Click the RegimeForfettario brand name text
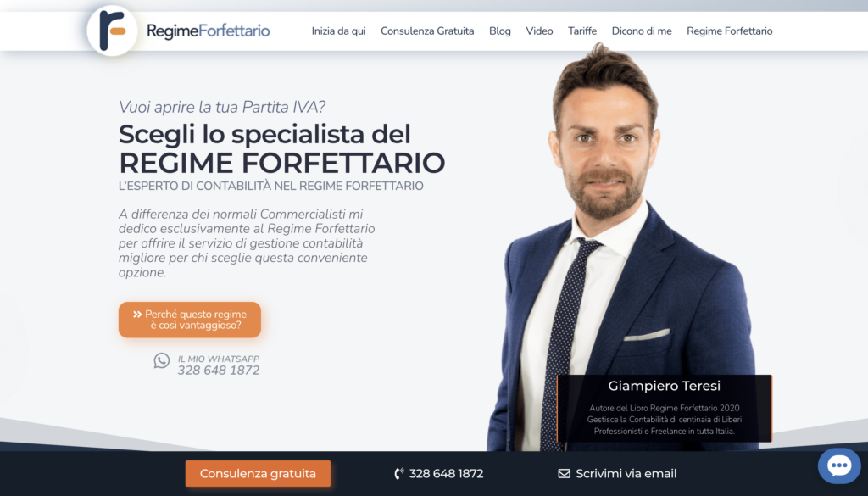The height and width of the screenshot is (496, 868). click(209, 31)
